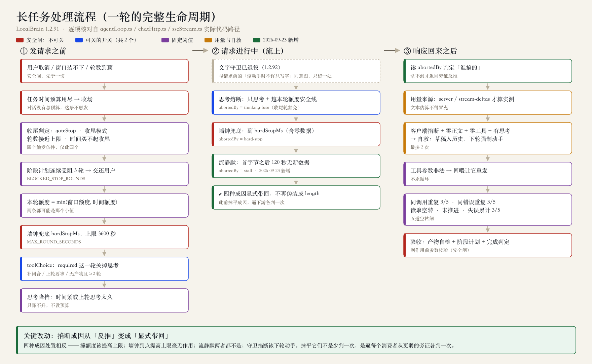Image resolution: width=592 pixels, height=364 pixels.
Task: Open the 收尾判定：gateStop box
Action: 104,138
